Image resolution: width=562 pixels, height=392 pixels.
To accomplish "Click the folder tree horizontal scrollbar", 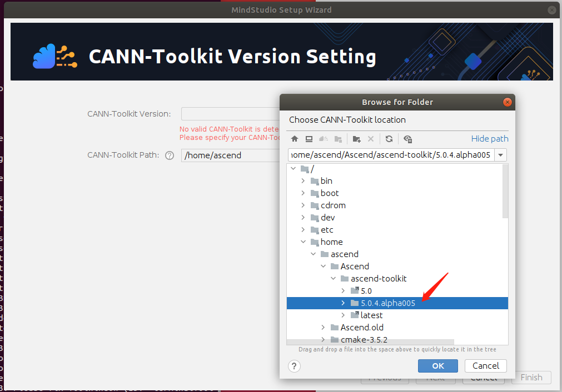I will tap(370, 342).
